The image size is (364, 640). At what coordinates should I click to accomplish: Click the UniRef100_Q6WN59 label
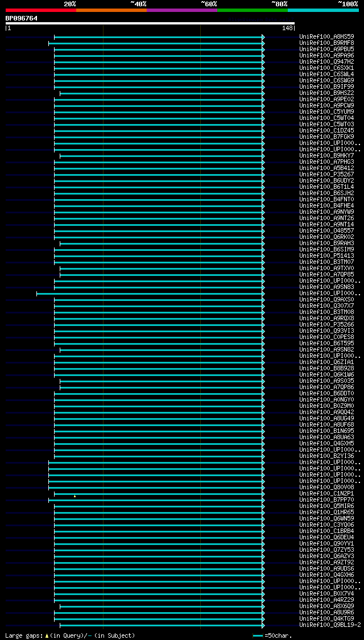pyautogui.click(x=326, y=519)
